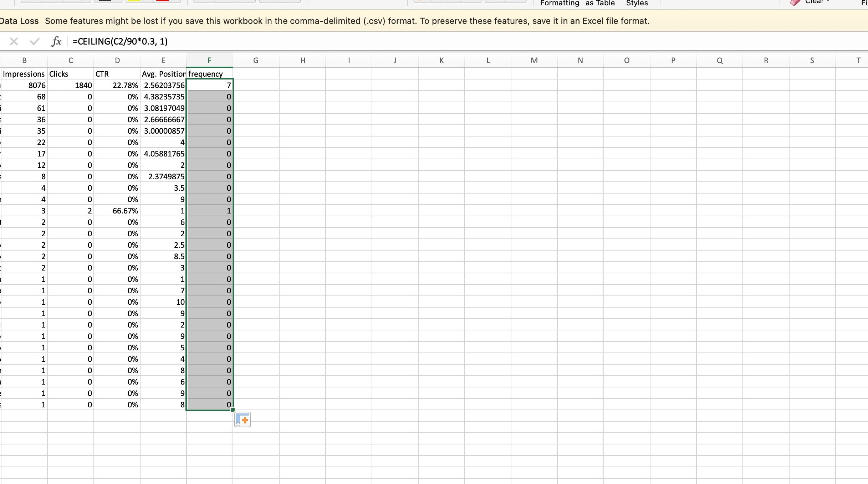
Task: Select column O header
Action: click(627, 61)
